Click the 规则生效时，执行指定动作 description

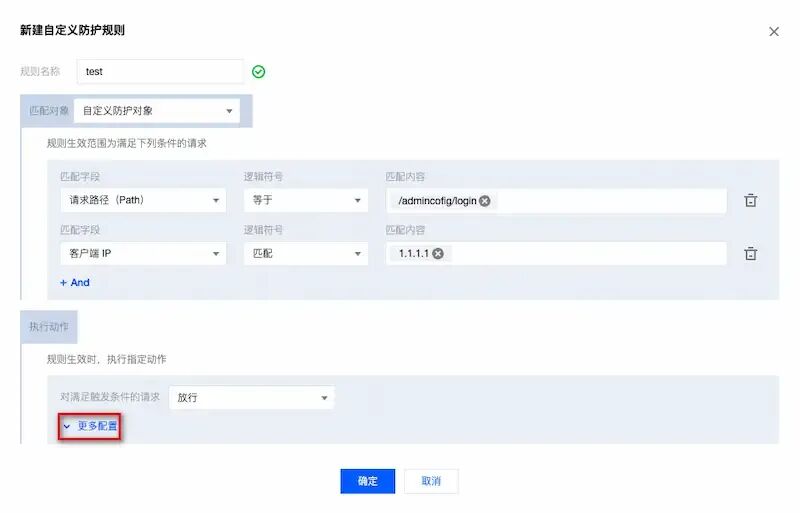[x=107, y=359]
